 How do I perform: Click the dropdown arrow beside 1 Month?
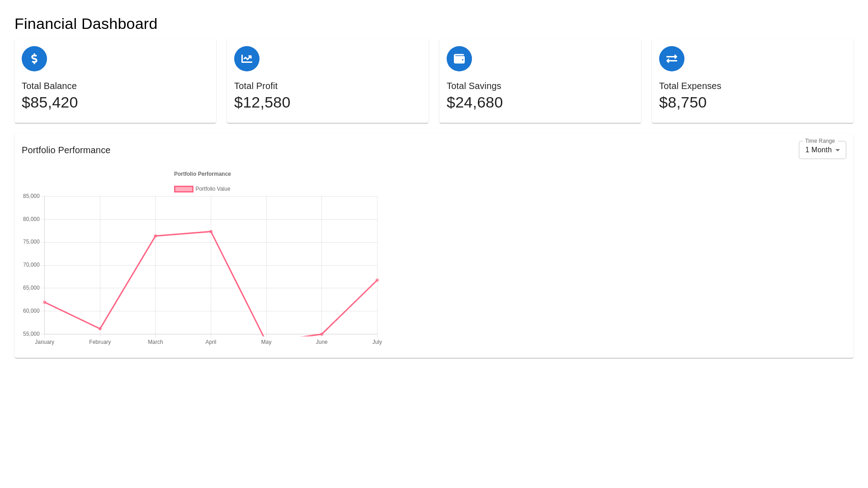point(838,150)
